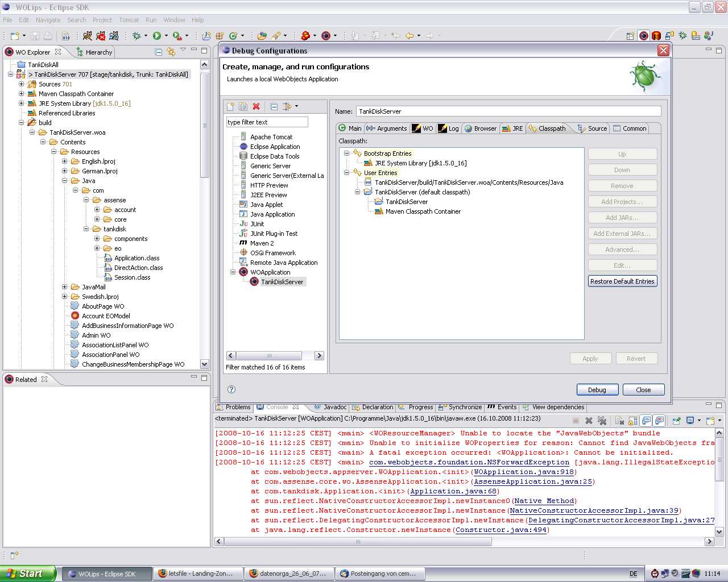728x582 pixels.
Task: Expand Sources 701 folder in WO Explorer
Action: click(x=21, y=84)
